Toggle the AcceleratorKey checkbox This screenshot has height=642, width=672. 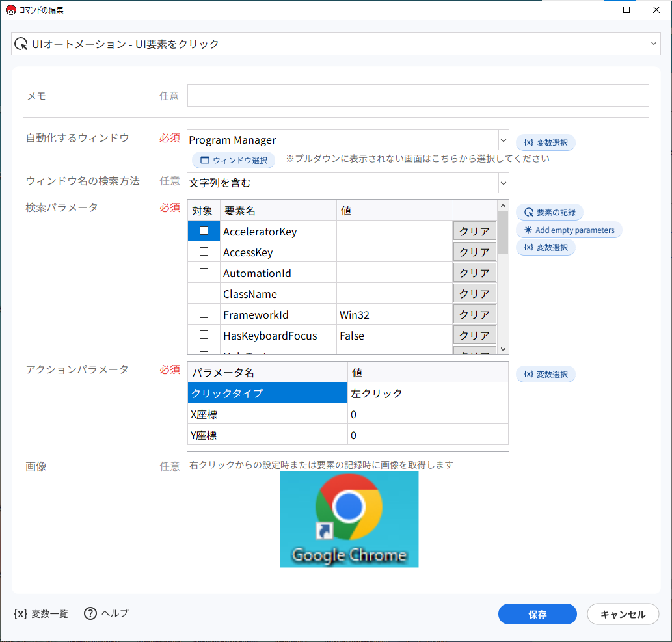pyautogui.click(x=204, y=230)
